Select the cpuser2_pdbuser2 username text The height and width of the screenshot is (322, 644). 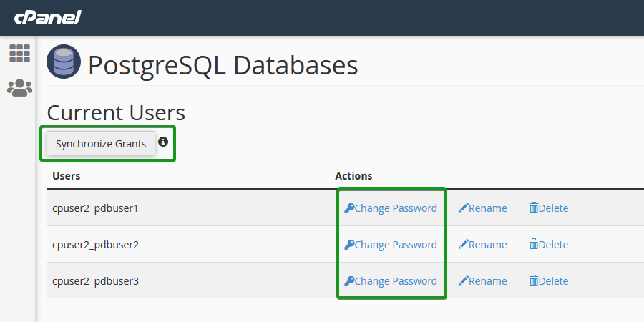[95, 245]
